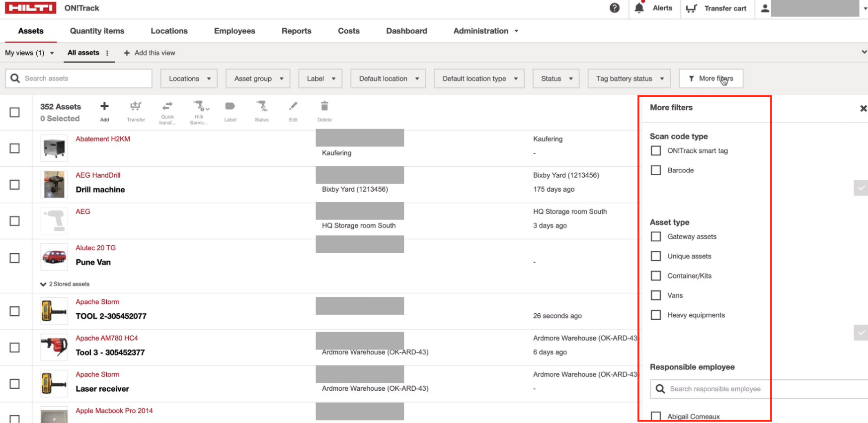Tick the Abigail Comeaux checkbox
The image size is (868, 423).
click(x=656, y=416)
